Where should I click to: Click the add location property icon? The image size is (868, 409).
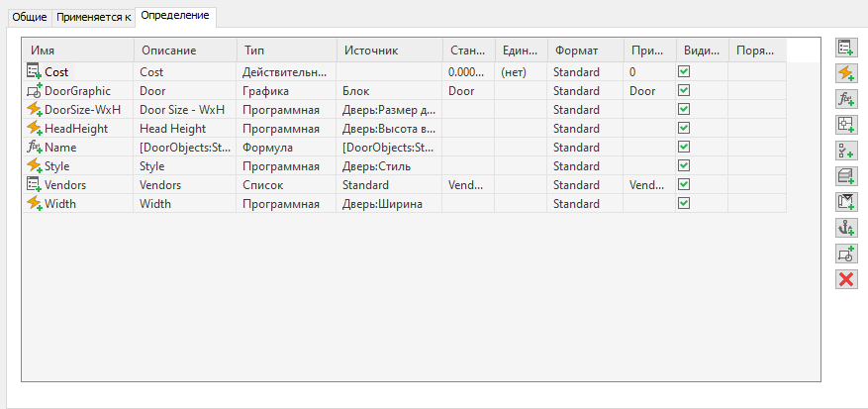point(845,124)
